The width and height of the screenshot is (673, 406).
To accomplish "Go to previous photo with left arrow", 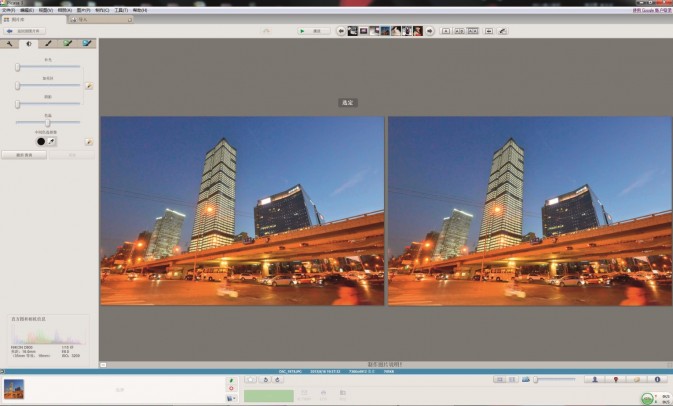I will tap(341, 31).
